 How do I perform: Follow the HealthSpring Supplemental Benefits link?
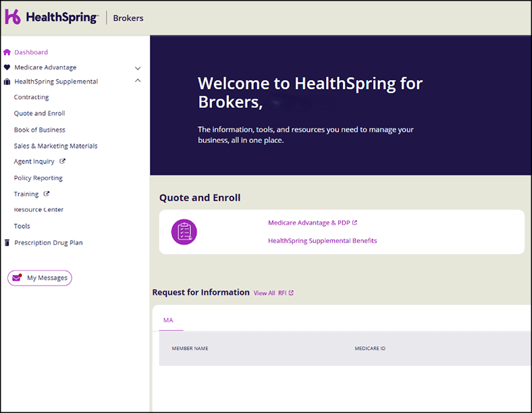click(322, 241)
